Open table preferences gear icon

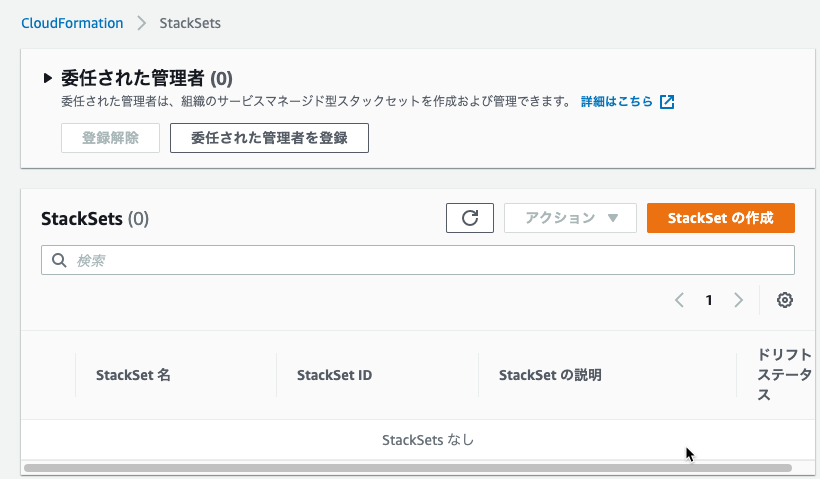784,300
